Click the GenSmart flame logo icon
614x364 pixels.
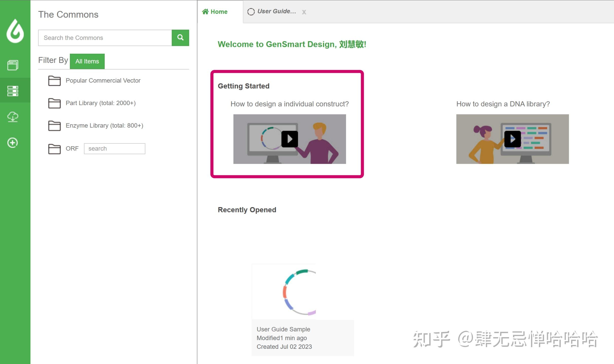[x=15, y=31]
